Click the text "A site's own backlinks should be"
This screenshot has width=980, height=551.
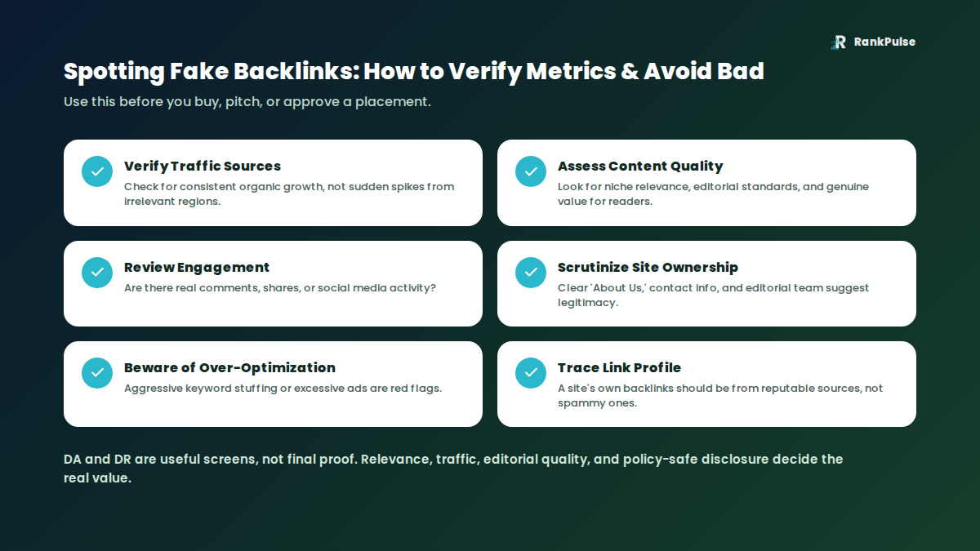(x=645, y=389)
